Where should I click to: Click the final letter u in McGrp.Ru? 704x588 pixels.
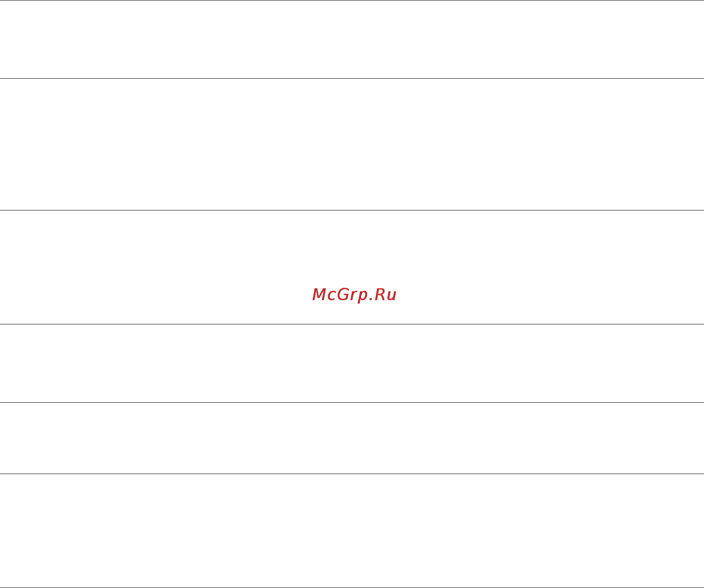pyautogui.click(x=392, y=296)
